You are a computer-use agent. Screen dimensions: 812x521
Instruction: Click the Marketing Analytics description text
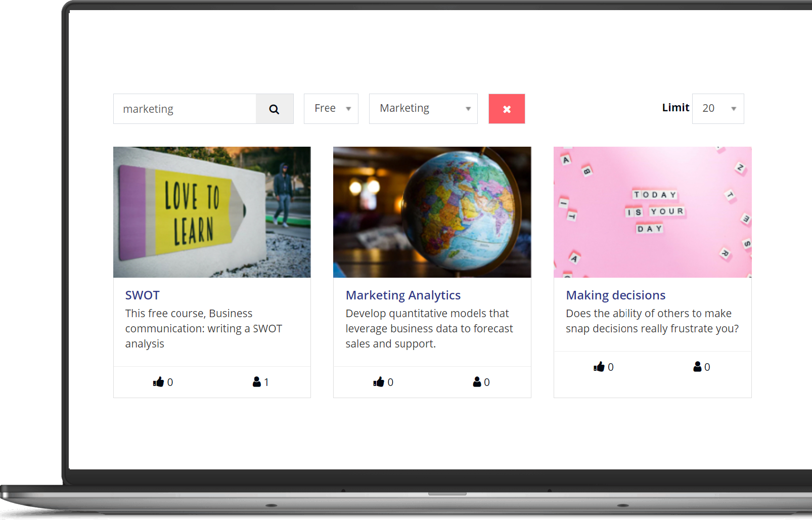pyautogui.click(x=429, y=328)
